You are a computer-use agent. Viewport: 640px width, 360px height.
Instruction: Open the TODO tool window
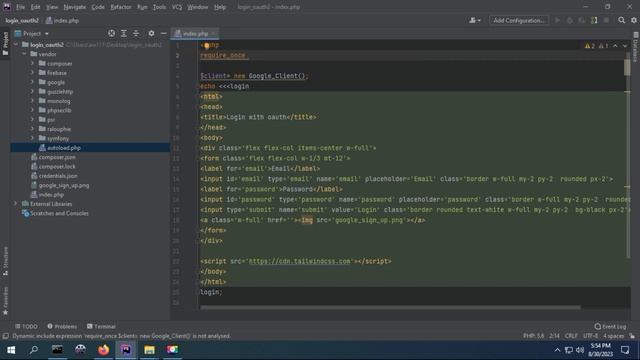[x=27, y=327]
